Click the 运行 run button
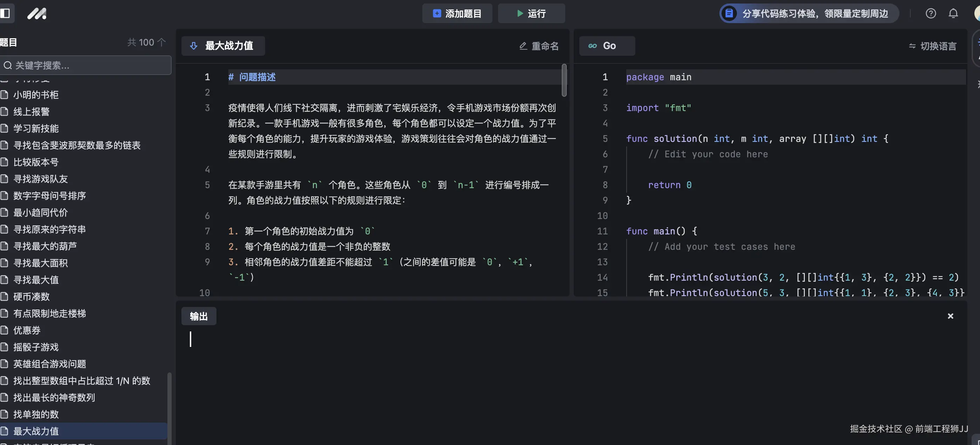Image resolution: width=980 pixels, height=445 pixels. click(x=531, y=13)
